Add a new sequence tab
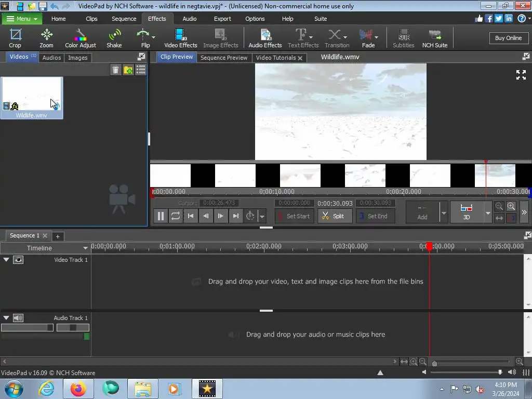 pos(58,236)
